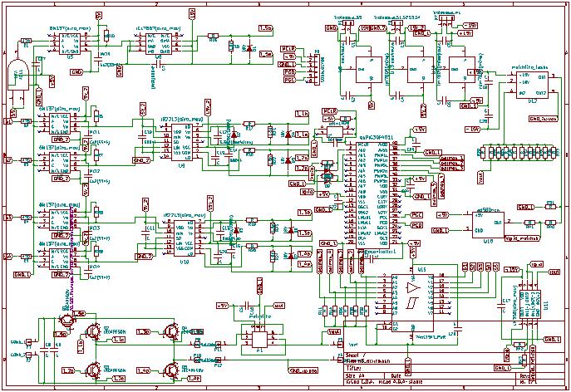Viewport: 571px width, 392px height.
Task: Click the A1 current sensor block
Action: click(x=259, y=339)
